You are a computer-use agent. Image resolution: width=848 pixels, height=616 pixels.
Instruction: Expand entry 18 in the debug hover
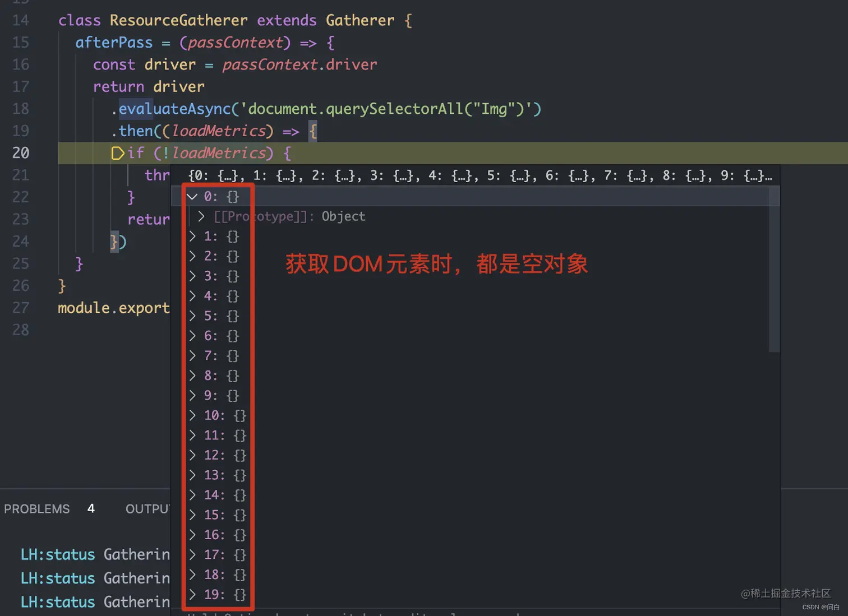click(192, 575)
